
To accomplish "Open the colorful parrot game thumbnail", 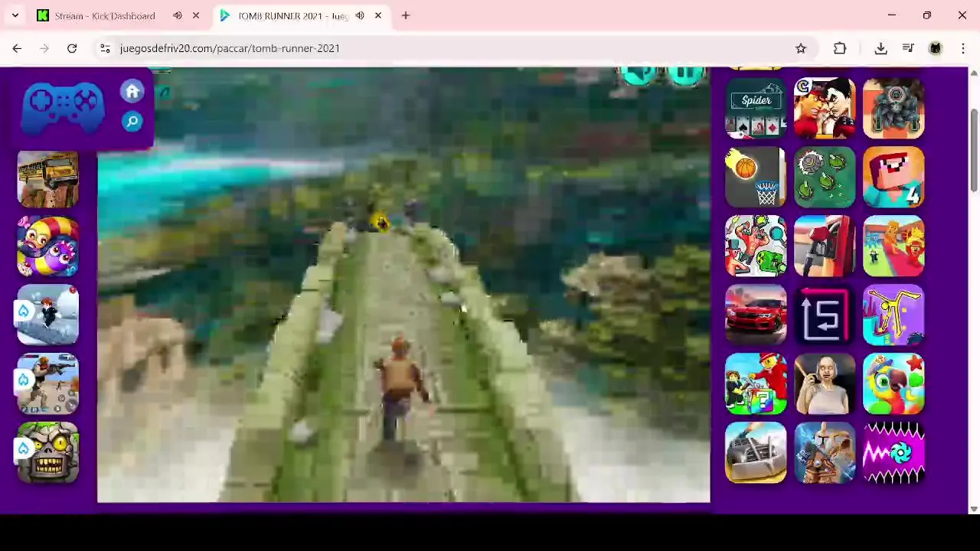I will tap(893, 383).
